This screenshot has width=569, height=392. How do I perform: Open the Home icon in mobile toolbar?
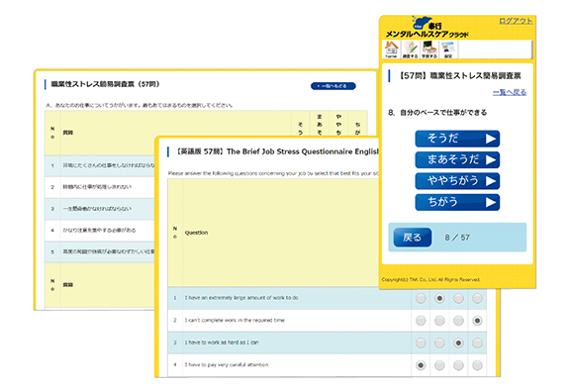point(391,49)
